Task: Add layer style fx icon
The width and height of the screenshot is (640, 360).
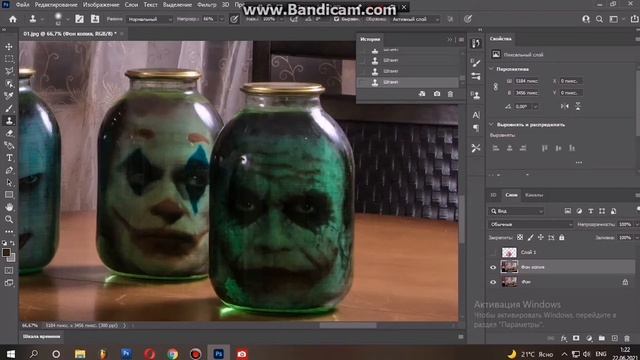Action: (x=564, y=338)
